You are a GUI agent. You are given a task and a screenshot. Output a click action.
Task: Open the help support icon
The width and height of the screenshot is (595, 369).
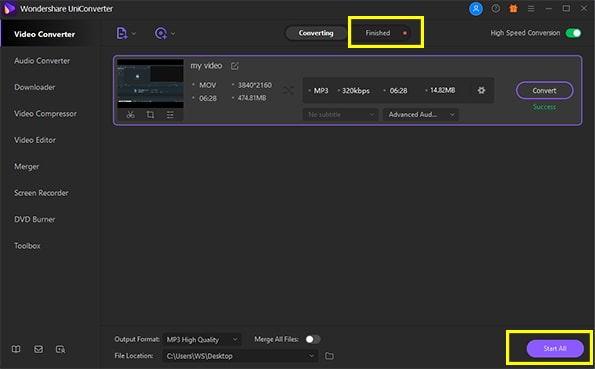(496, 8)
